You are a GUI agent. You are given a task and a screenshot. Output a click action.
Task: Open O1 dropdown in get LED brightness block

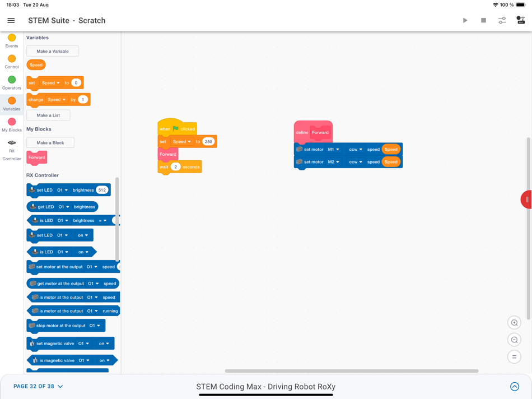tap(63, 207)
